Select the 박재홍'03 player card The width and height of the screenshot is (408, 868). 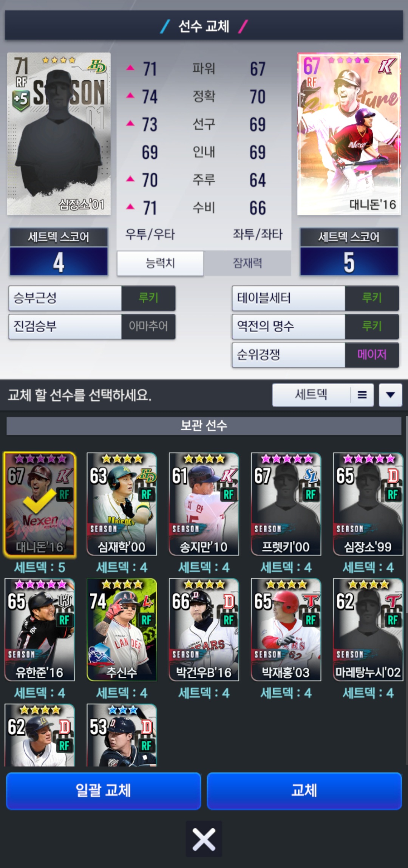(x=286, y=630)
